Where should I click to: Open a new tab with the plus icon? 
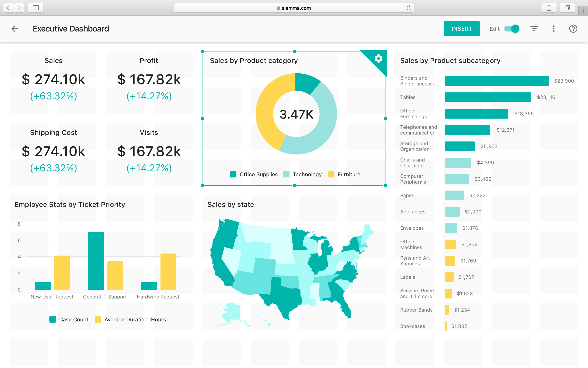[x=583, y=11]
